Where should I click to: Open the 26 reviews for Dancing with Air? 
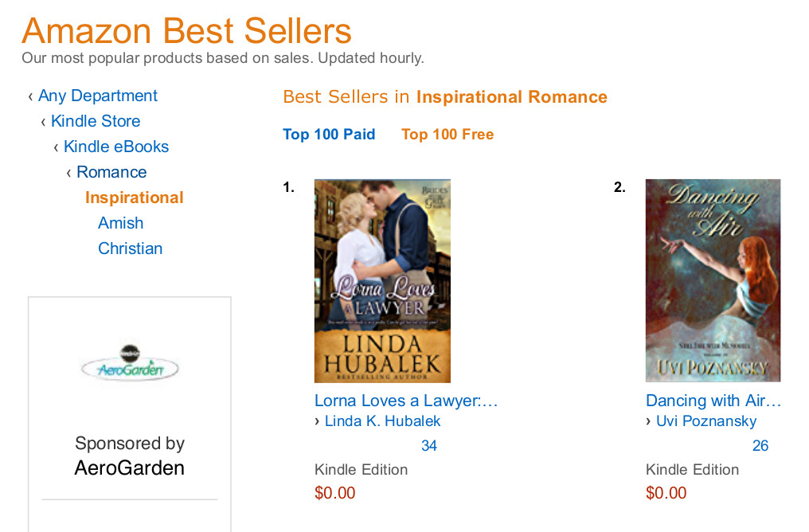pos(760,446)
